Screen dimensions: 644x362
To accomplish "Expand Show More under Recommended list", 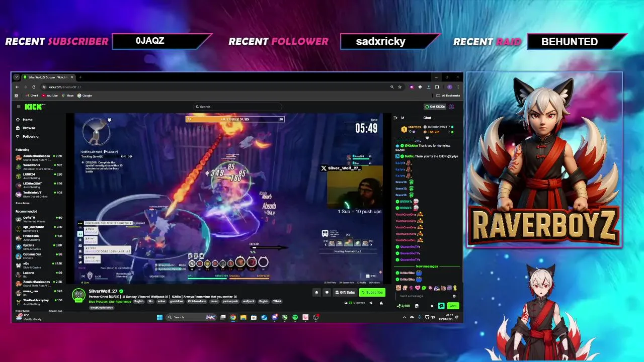I will (22, 311).
